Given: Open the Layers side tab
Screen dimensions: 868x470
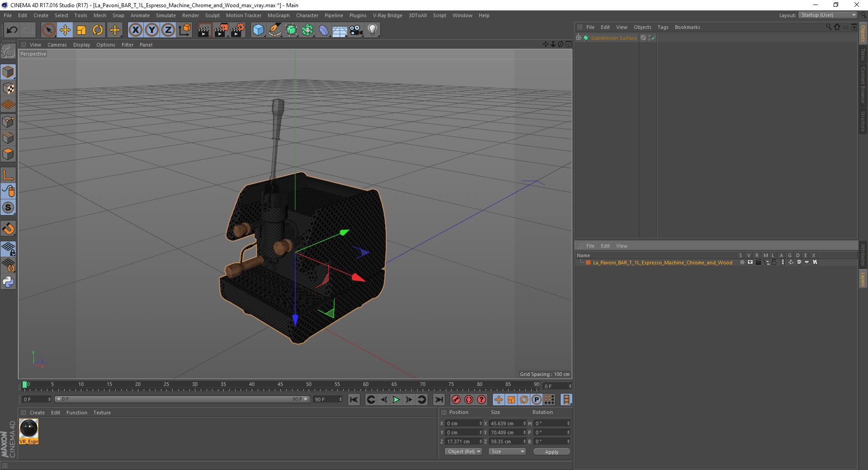Looking at the screenshot, I should point(863,279).
